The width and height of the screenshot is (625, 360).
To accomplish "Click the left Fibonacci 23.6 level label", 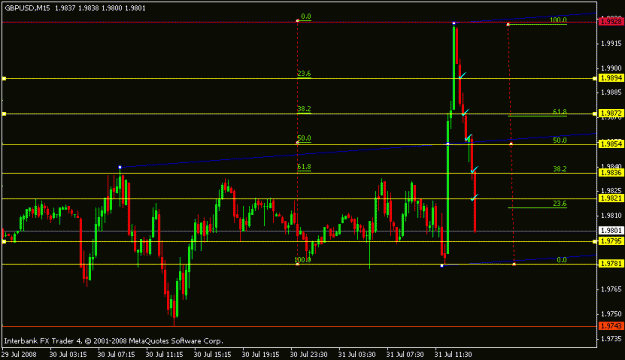I will [x=304, y=73].
